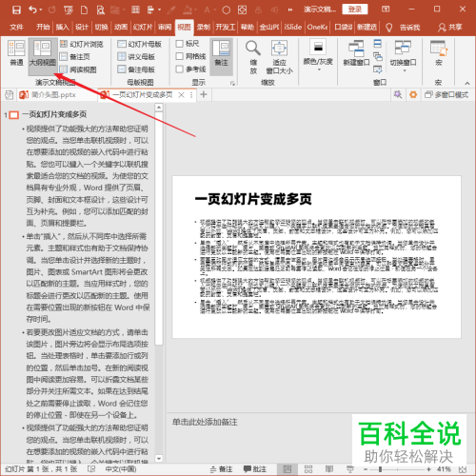
Task: Switch to the 开始 Home tab
Action: click(x=43, y=27)
